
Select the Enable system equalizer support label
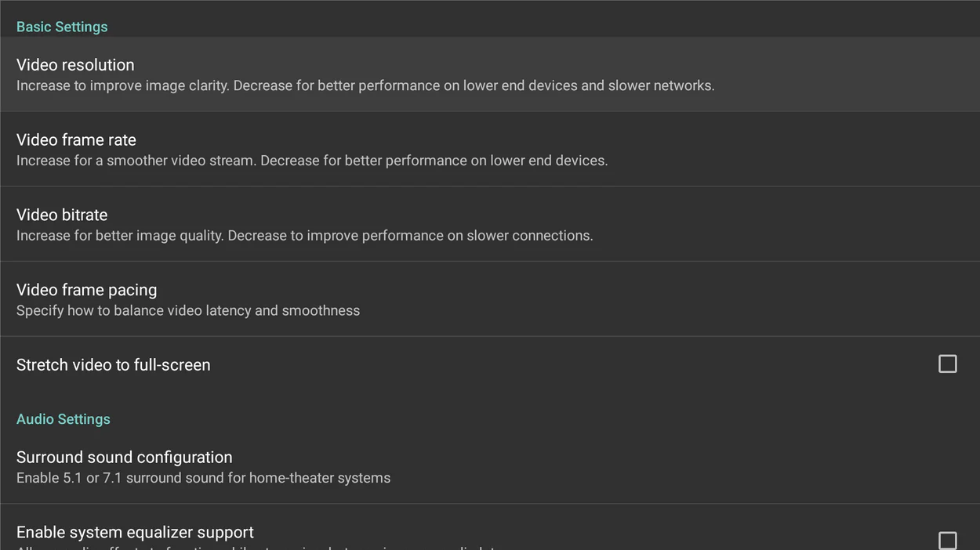point(135,533)
